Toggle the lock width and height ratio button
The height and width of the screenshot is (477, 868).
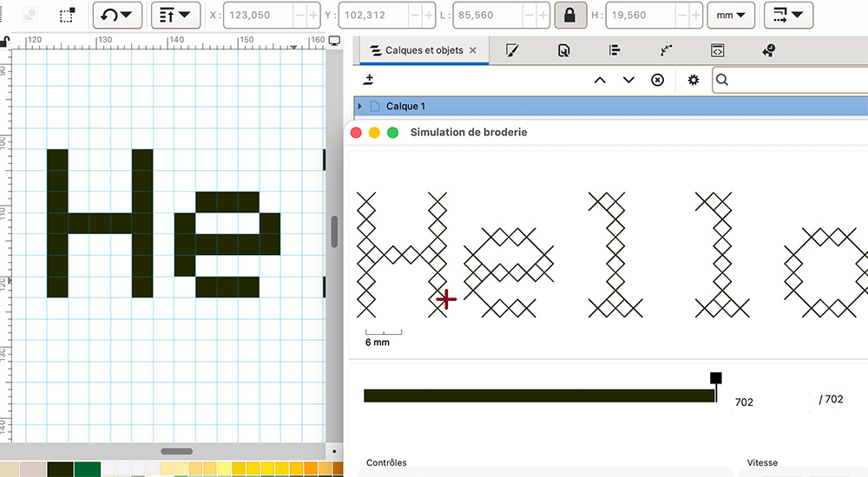tap(569, 15)
